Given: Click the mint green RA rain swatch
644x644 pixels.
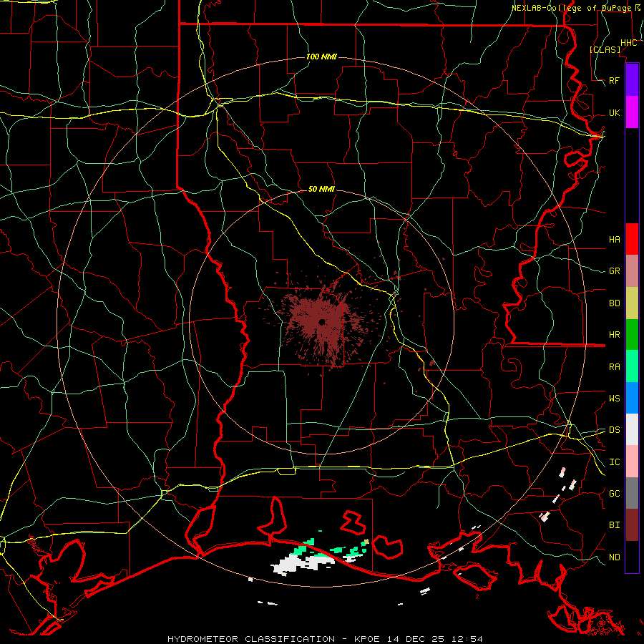Looking at the screenshot, I should coord(632,366).
